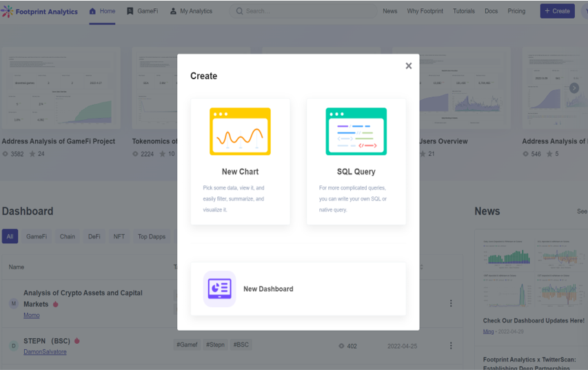The height and width of the screenshot is (370, 588).
Task: Click the D avatar icon
Action: click(14, 346)
